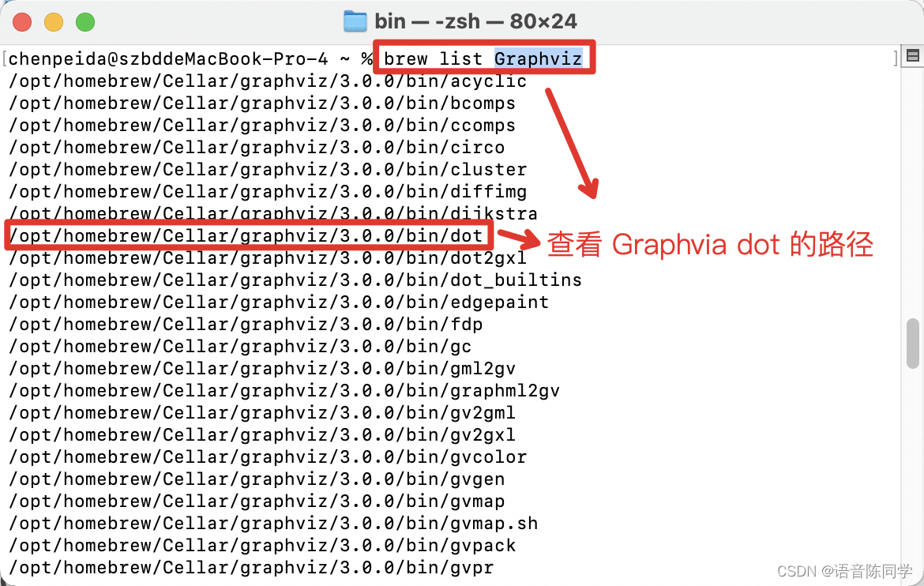924x586 pixels.
Task: Click the line ending with 'bin/gvcolor'
Action: click(x=268, y=457)
